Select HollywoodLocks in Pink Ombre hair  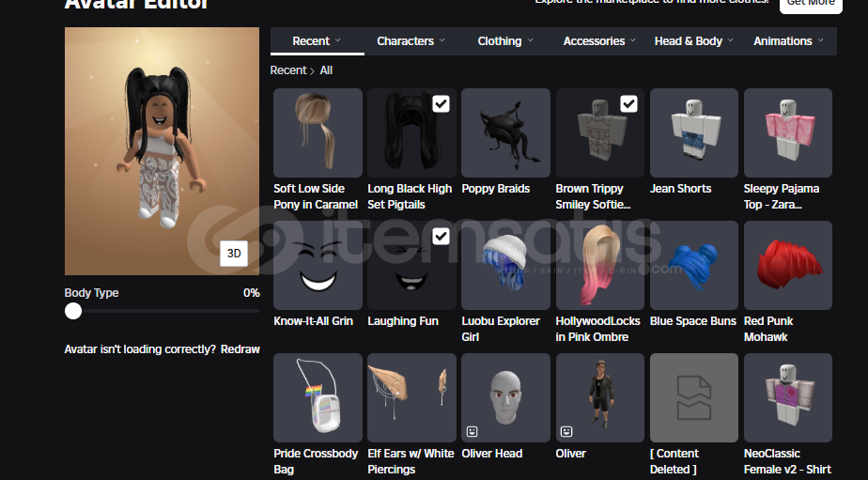[x=600, y=265]
